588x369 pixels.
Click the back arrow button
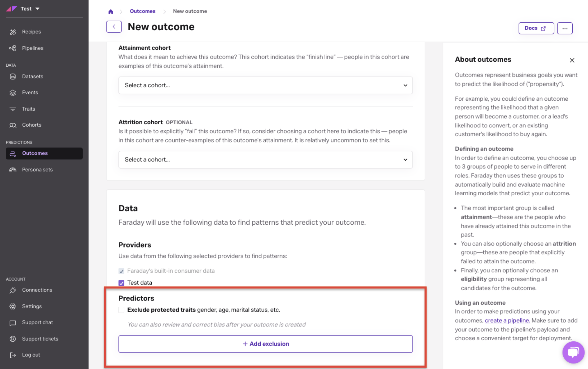pyautogui.click(x=114, y=27)
